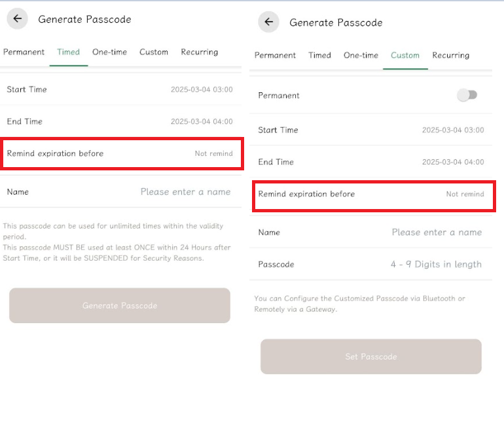Screen dimensions: 504x422
Task: Open Remind expiration before on Custom screen
Action: (x=374, y=194)
